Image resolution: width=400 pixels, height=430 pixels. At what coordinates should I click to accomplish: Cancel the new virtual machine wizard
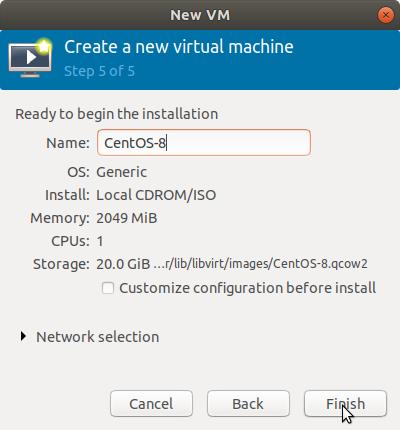pos(151,404)
